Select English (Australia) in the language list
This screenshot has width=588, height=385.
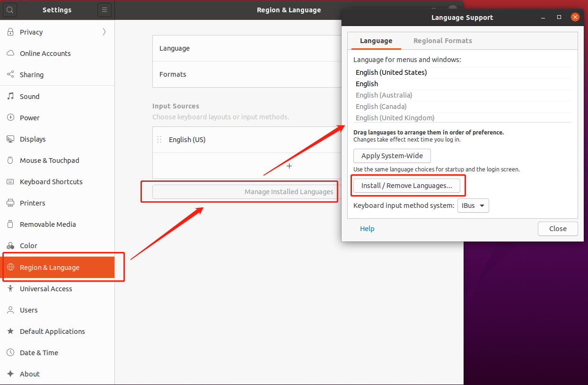click(384, 95)
